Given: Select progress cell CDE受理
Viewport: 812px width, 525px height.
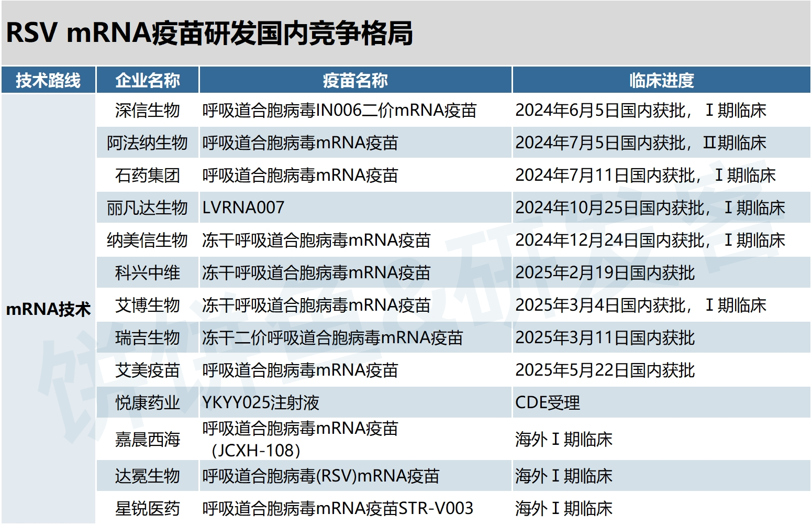Looking at the screenshot, I should (x=661, y=402).
